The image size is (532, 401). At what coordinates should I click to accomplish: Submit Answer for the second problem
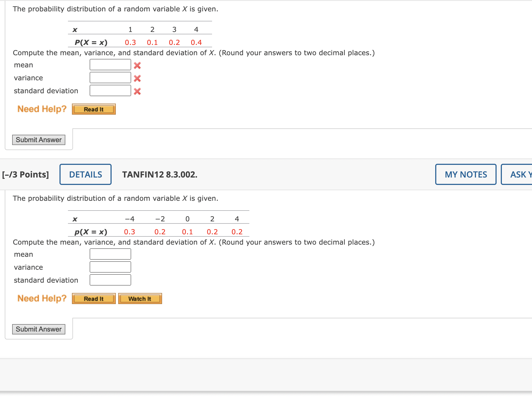[39, 329]
